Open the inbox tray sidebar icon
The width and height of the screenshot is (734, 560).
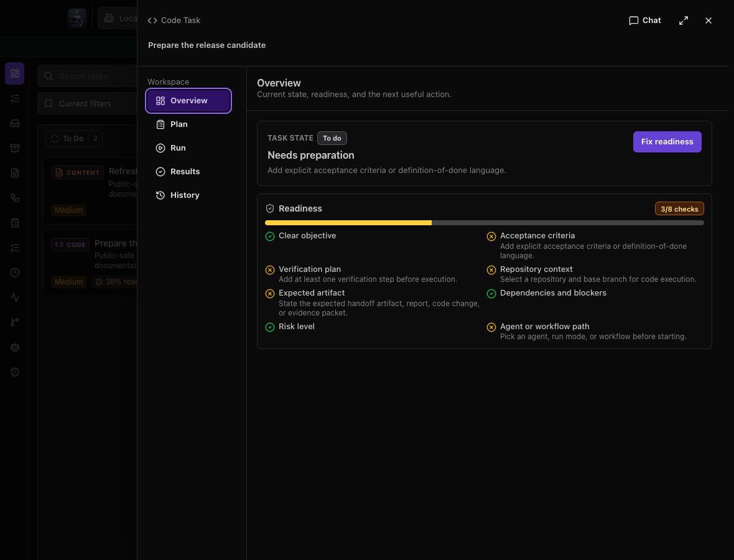[x=15, y=123]
